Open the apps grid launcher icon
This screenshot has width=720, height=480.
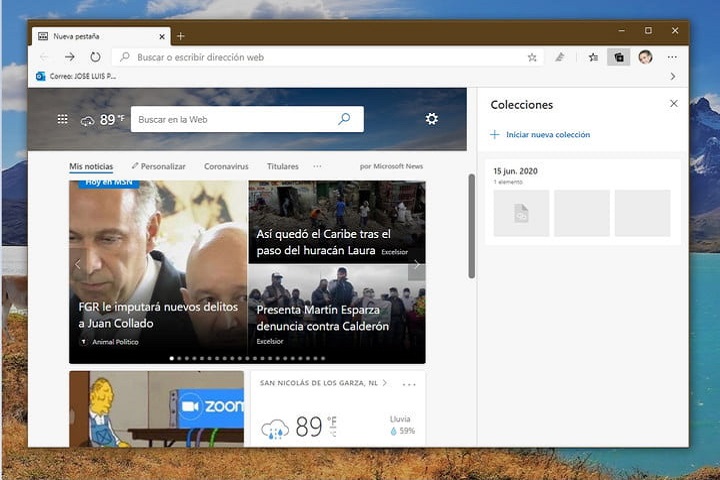[62, 119]
